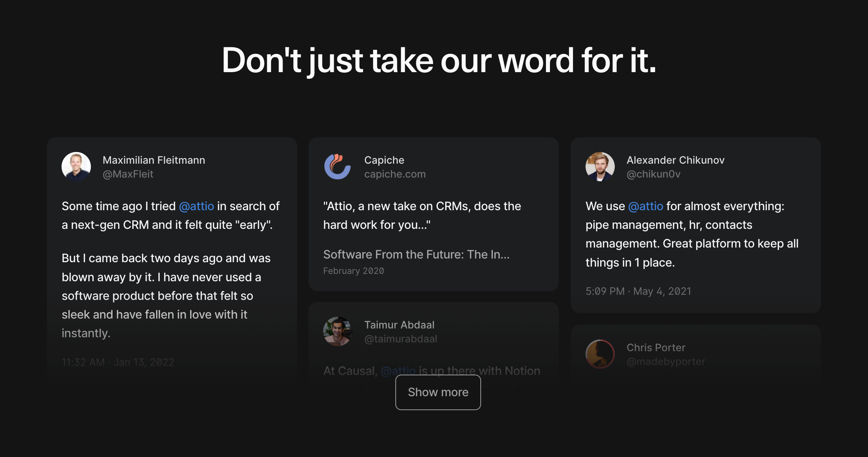Open the capiche.com website link
The image size is (868, 457).
point(395,174)
